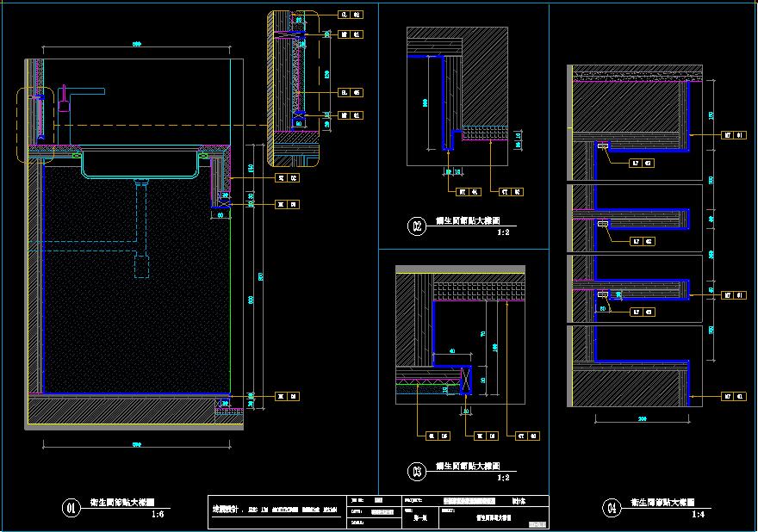Image resolution: width=758 pixels, height=532 pixels.
Task: Select the 40 dimension in detail 03
Action: [452, 351]
